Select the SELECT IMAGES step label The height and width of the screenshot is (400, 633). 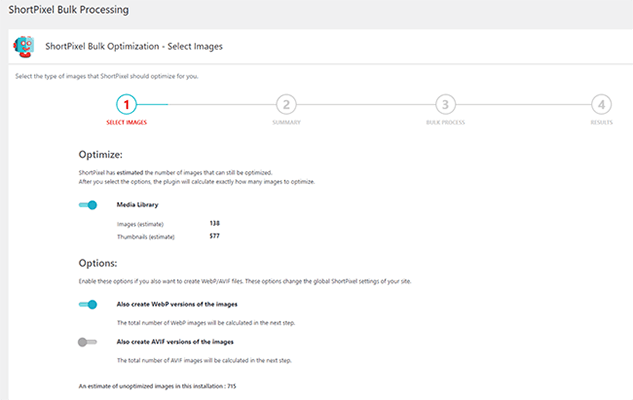click(126, 123)
